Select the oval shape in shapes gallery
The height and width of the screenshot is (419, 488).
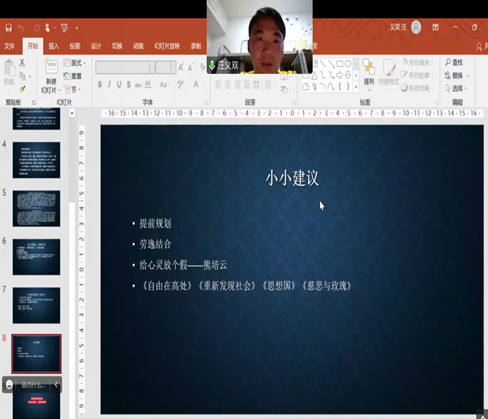pyautogui.click(x=348, y=63)
